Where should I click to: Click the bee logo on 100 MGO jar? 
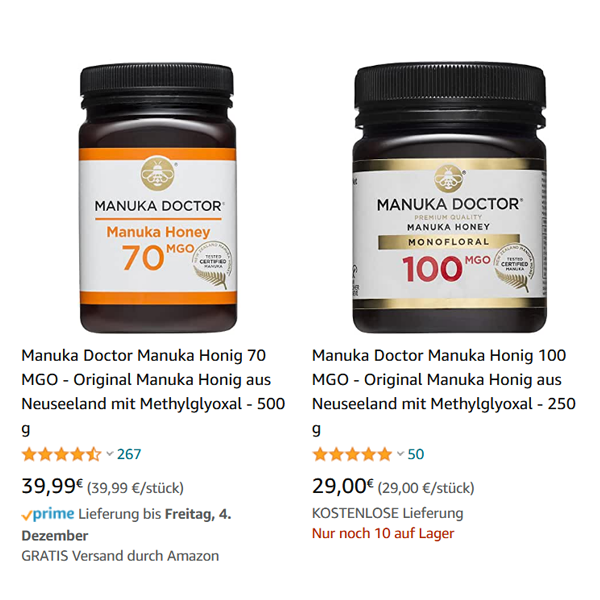coord(448,178)
